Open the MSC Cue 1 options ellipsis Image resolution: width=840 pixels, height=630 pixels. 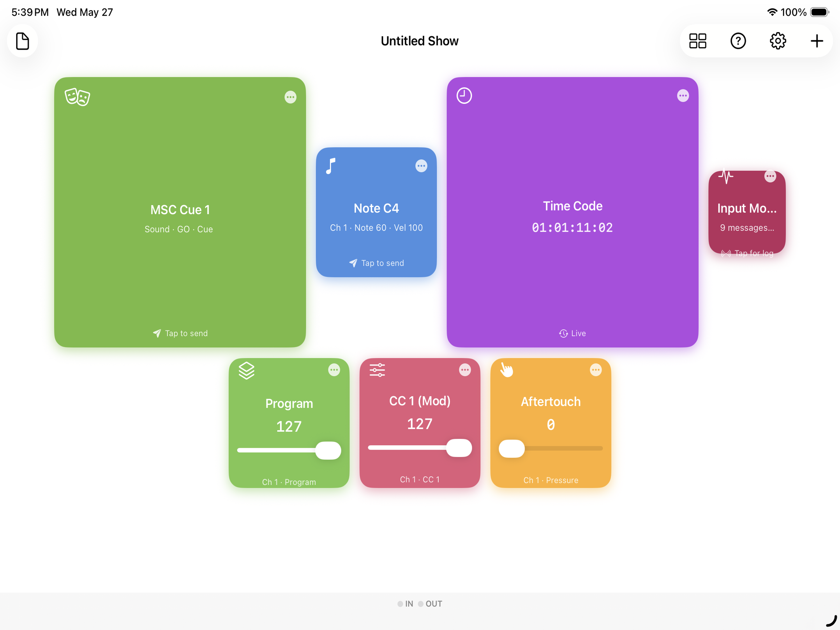[x=291, y=97]
